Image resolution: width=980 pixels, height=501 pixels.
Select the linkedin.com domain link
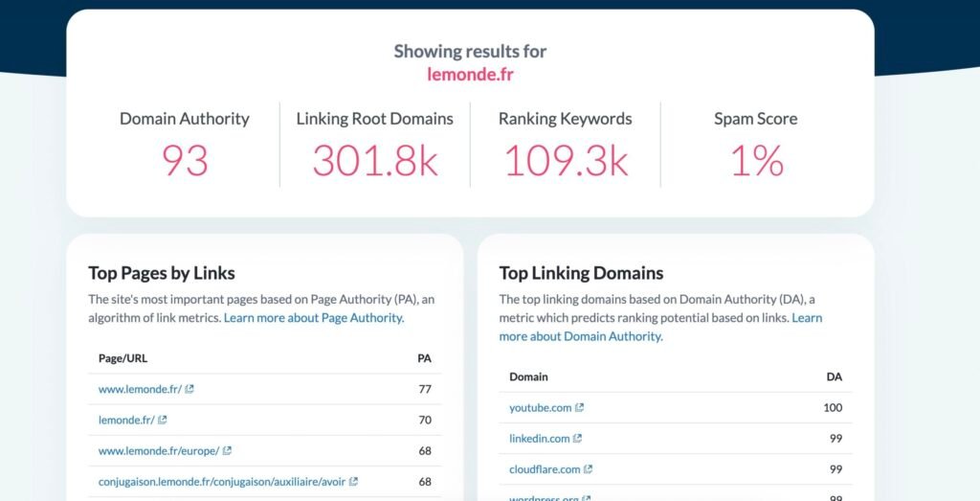click(x=539, y=439)
